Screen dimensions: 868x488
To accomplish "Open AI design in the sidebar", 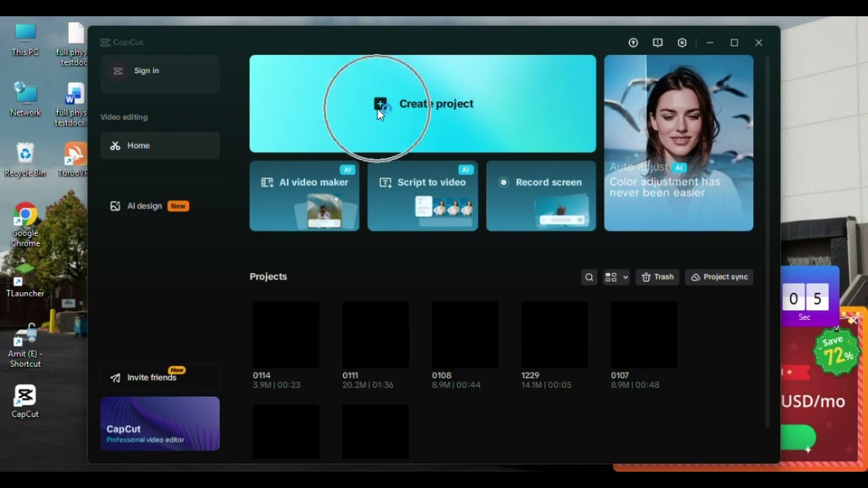I will (x=160, y=206).
